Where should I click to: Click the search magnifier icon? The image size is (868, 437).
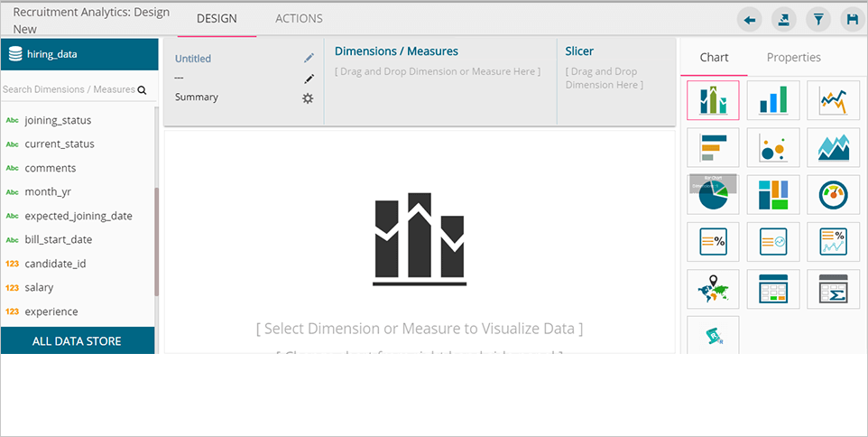coord(142,89)
